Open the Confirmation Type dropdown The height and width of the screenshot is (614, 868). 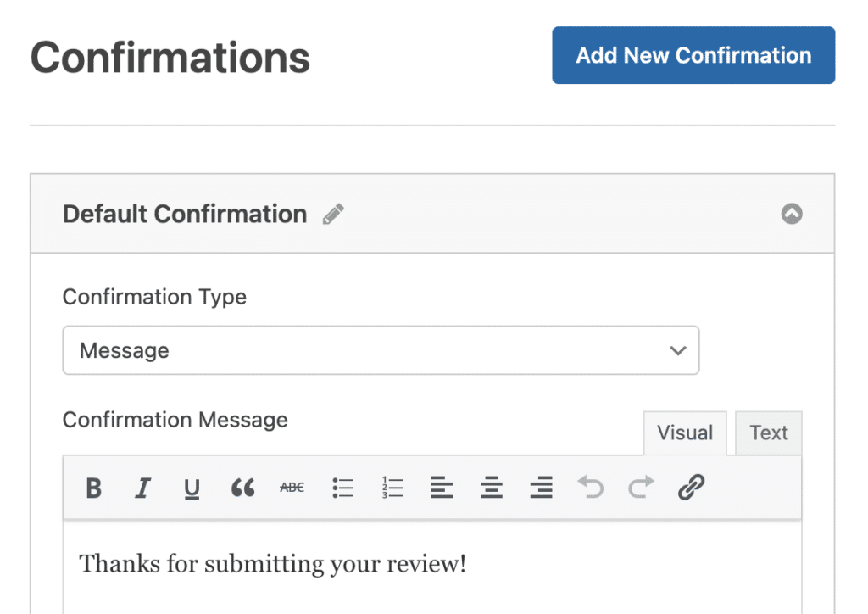381,349
